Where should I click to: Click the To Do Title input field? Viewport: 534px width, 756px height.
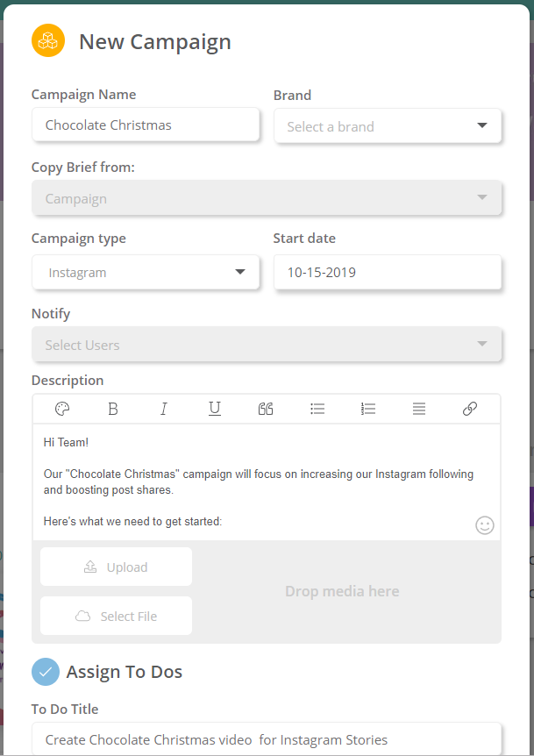pyautogui.click(x=267, y=739)
